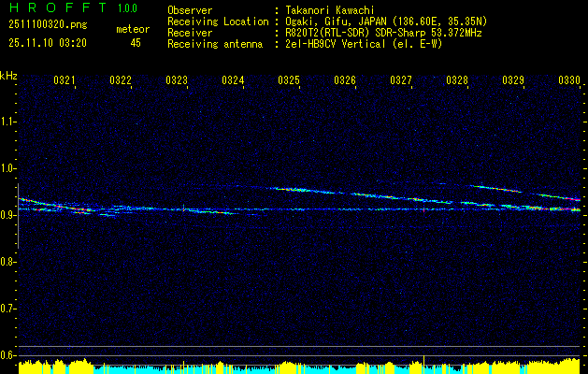Viewport: 588px width, 374px height.
Task: Click the location Ogaki, Gifu, JAPAN coordinates
Action: pos(386,22)
